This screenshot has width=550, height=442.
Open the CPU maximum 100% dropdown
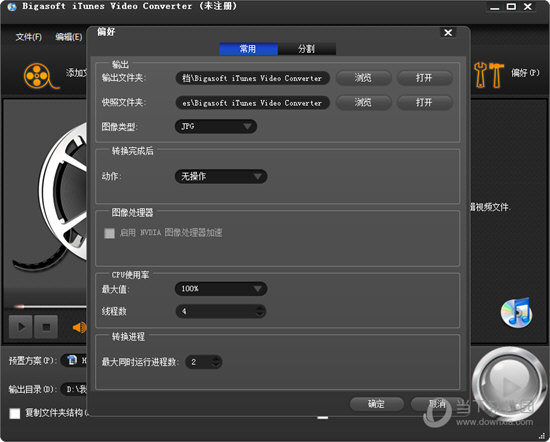[x=221, y=289]
